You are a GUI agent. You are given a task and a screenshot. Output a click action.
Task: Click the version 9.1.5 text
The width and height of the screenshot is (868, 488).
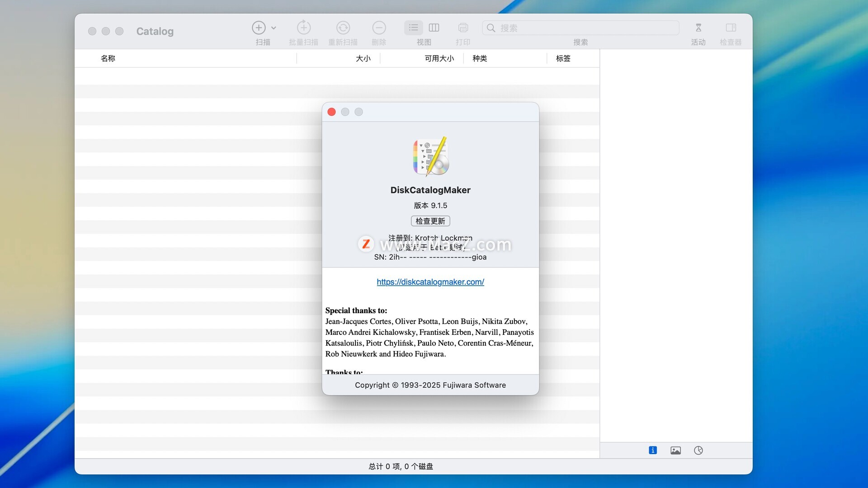pyautogui.click(x=430, y=206)
